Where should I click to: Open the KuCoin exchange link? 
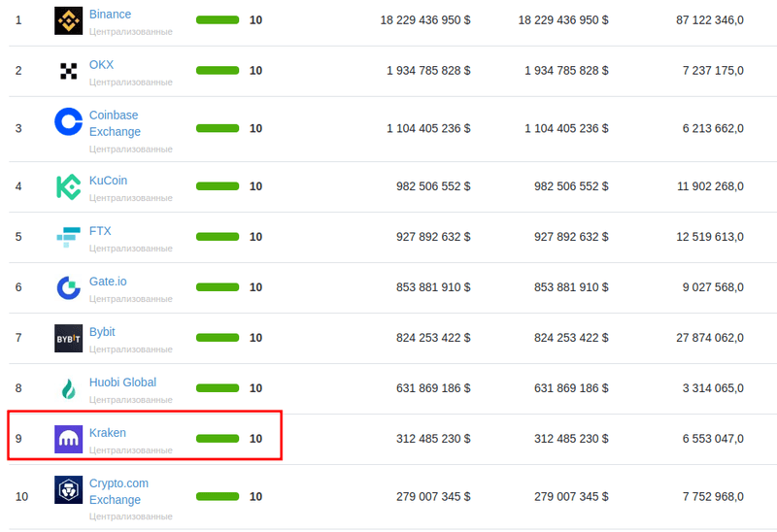[x=108, y=181]
